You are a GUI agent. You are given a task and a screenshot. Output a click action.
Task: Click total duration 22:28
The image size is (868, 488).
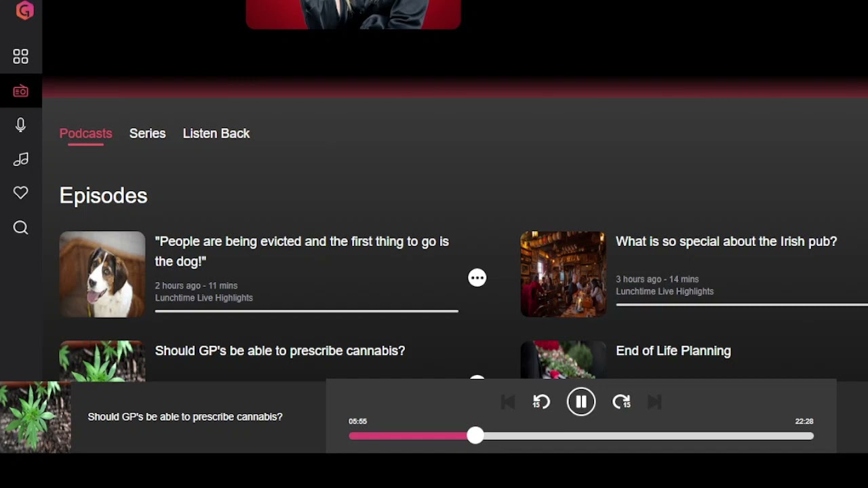[804, 422]
